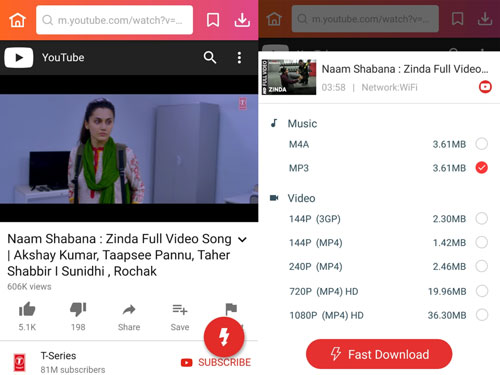Start Fast Download
The height and width of the screenshot is (375, 500).
379,354
